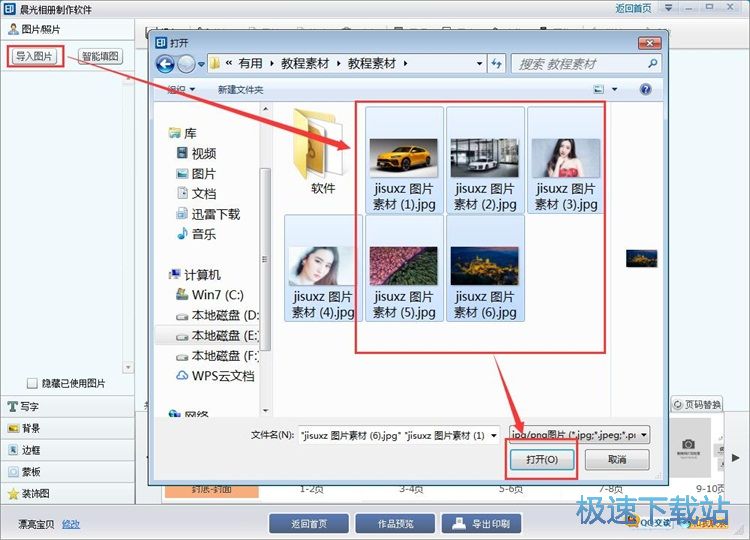Select jisuxz 图片素材 (1).jpg yellow car thumbnail

(404, 160)
